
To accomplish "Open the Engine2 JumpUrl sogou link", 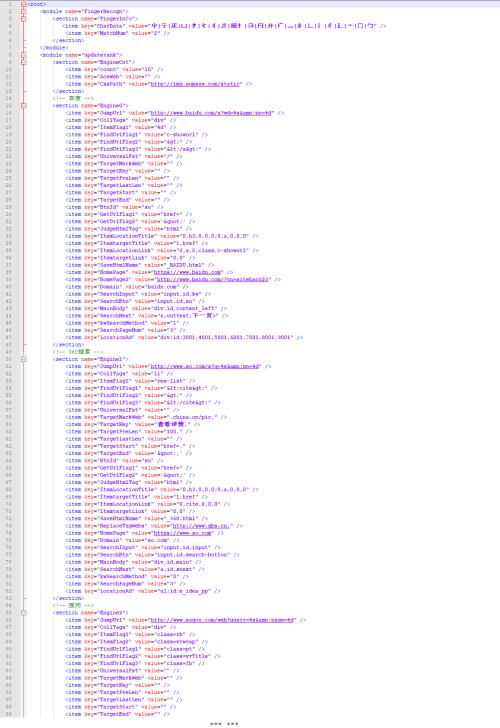I will (222, 620).
